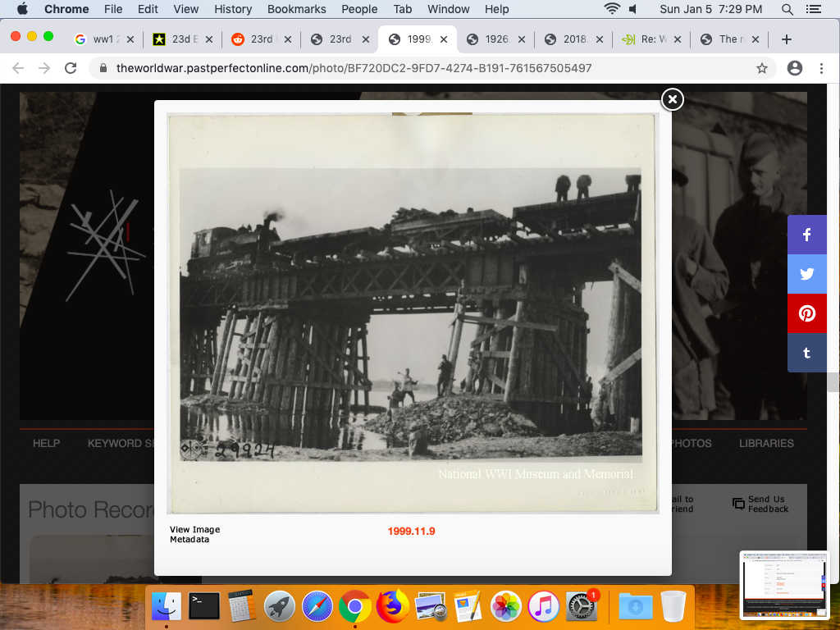
Task: Pin the photo on Pinterest
Action: [x=807, y=313]
